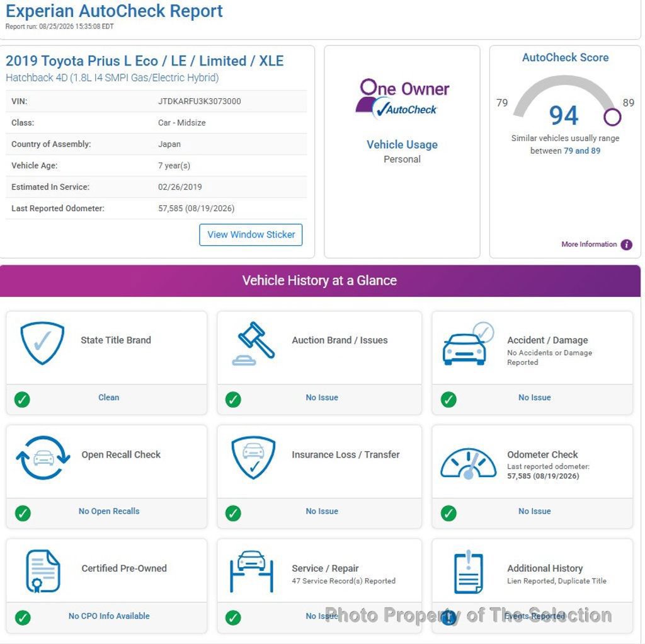
Task: Open No Issue link under Insurance Loss
Action: click(322, 511)
